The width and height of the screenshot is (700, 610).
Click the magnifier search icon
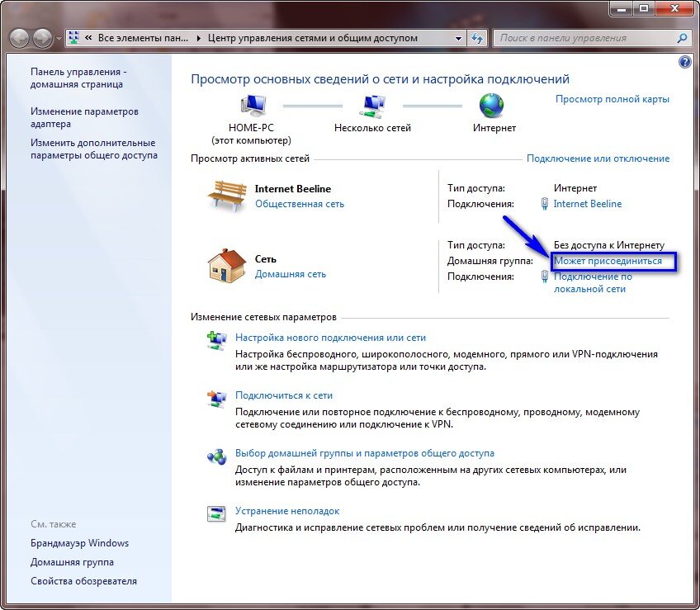tap(682, 39)
